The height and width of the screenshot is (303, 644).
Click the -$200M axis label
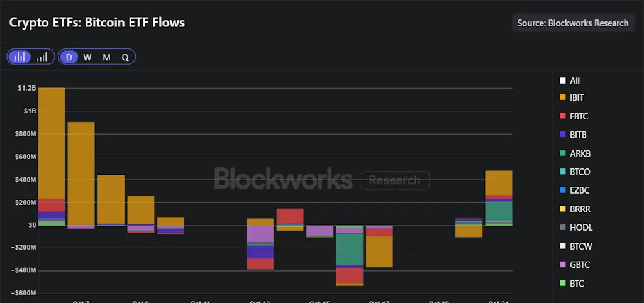tap(25, 248)
